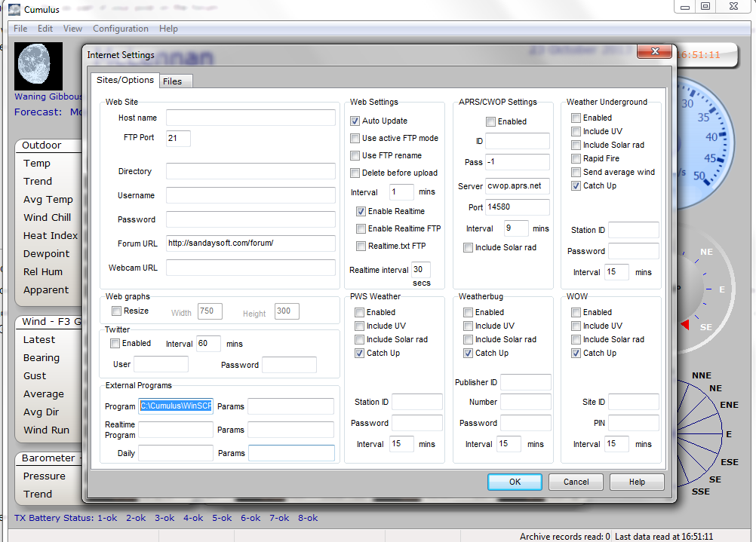Click the red wind direction arrow on compass
Viewport: 756px width, 542px height.
coord(685,325)
